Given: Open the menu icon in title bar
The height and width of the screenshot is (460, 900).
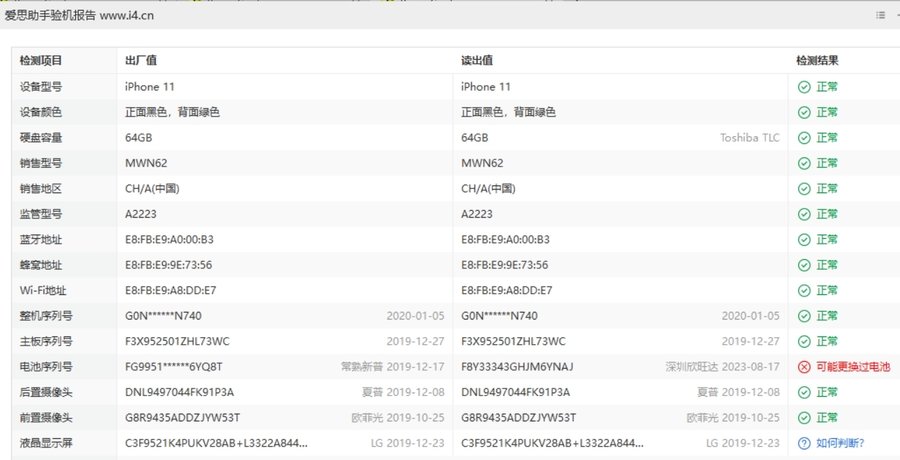Looking at the screenshot, I should [880, 16].
